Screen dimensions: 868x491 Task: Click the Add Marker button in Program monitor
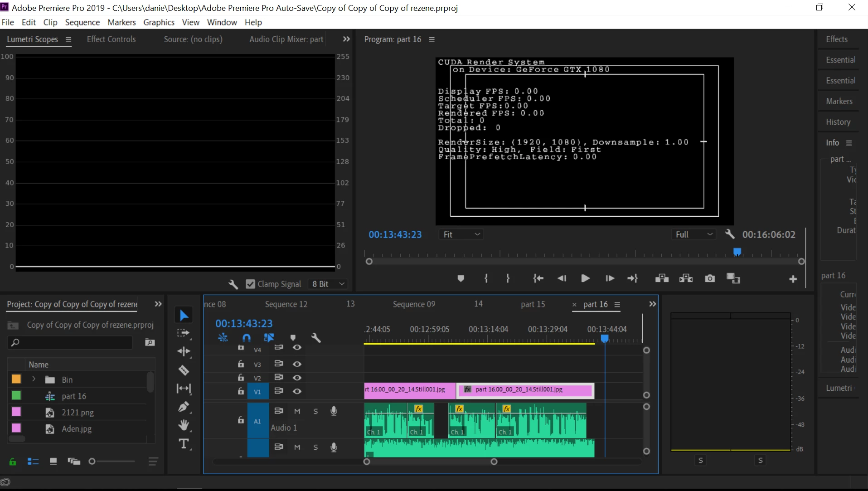coord(461,278)
